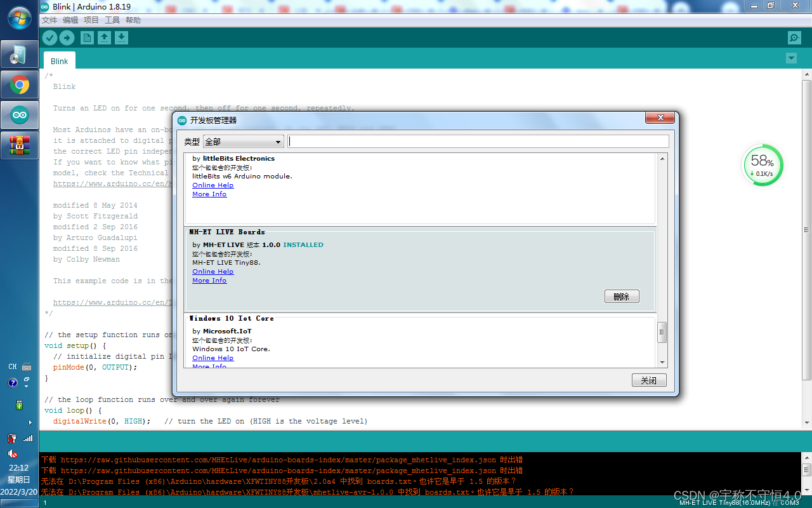Create a new sketch with the New icon

[x=87, y=38]
